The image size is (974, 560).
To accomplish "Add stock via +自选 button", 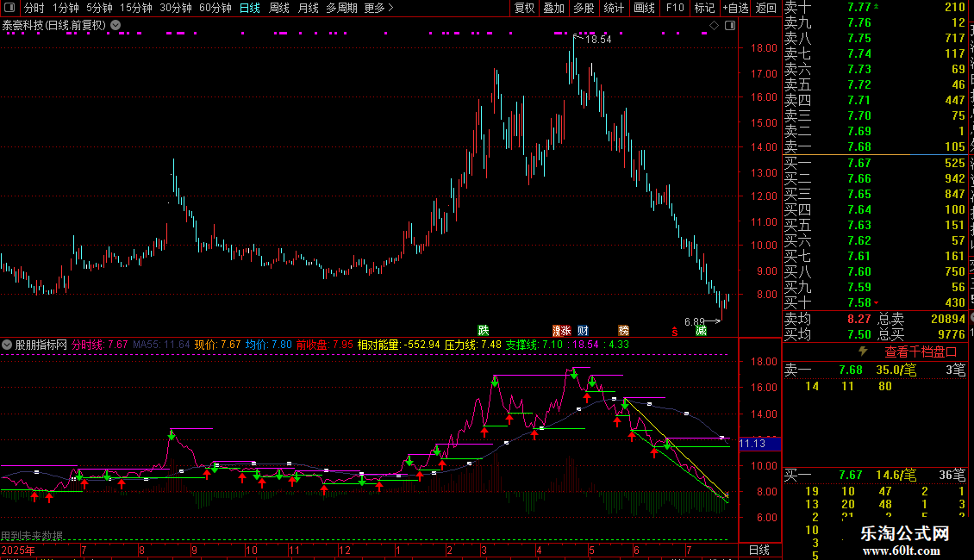I will [735, 8].
